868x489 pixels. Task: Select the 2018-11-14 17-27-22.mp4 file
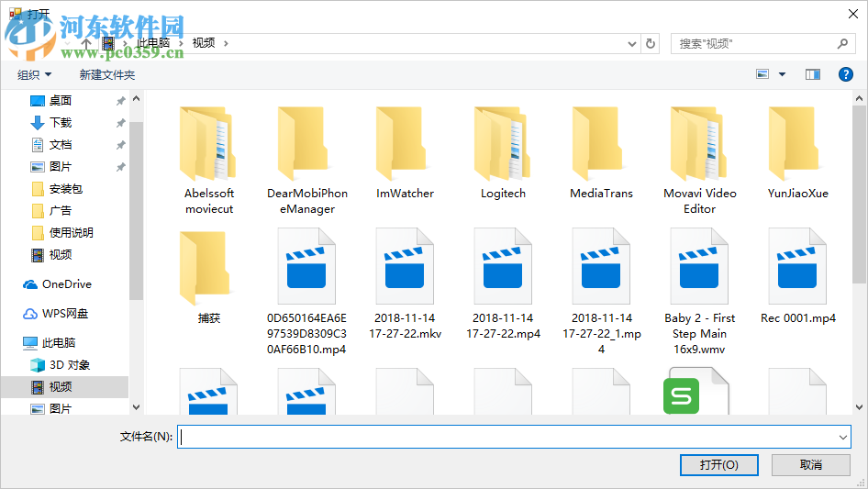coord(503,284)
